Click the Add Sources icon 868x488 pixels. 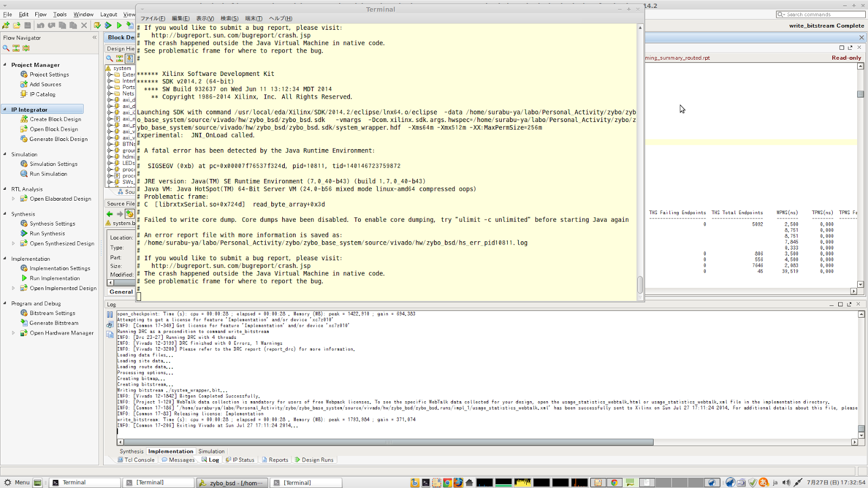click(x=24, y=84)
